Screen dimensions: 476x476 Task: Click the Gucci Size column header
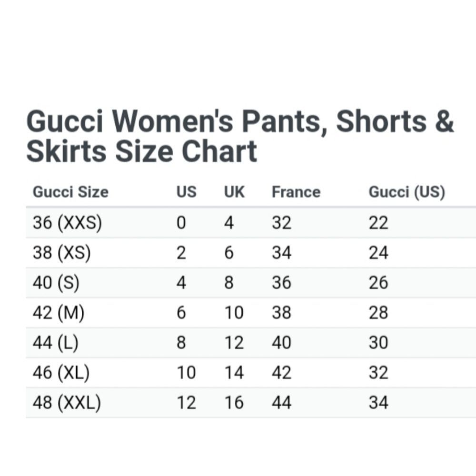click(70, 192)
